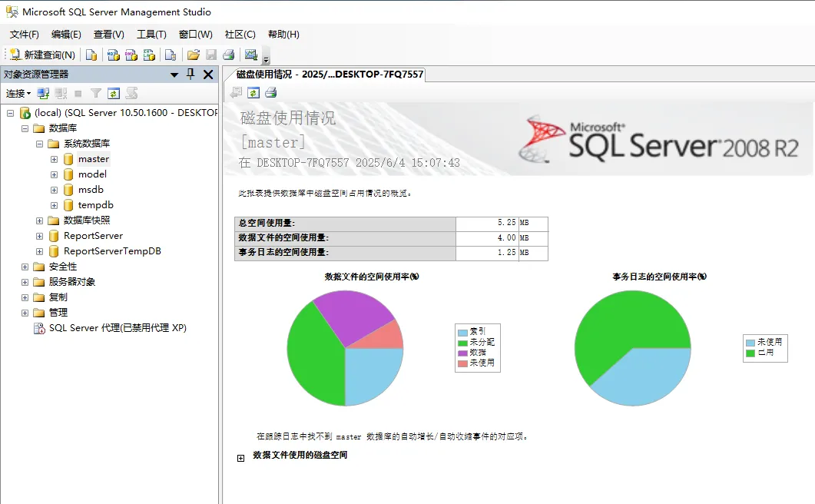Viewport: 815px width, 504px height.
Task: Select the master database in tree
Action: point(94,158)
